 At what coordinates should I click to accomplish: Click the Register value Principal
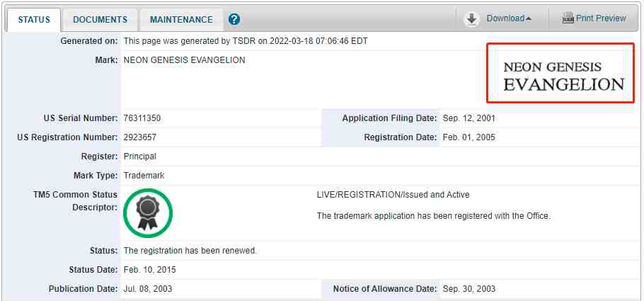click(139, 157)
